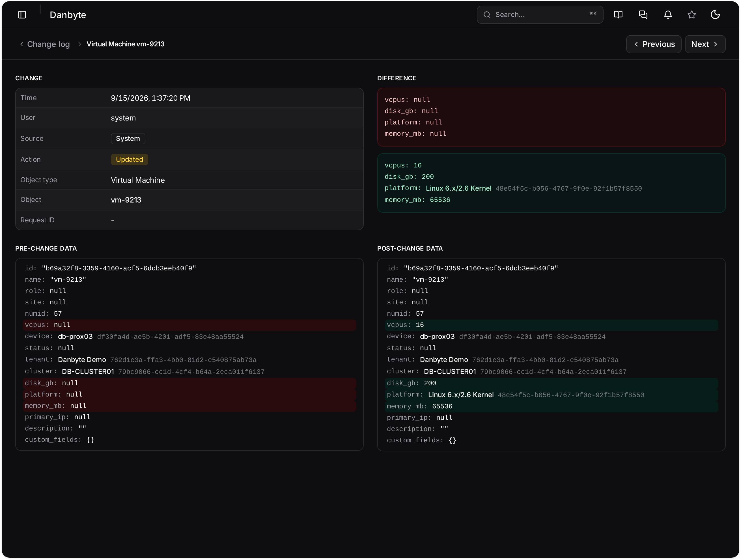Open db-prox03 device in pre-change data
741x560 pixels.
coord(75,337)
